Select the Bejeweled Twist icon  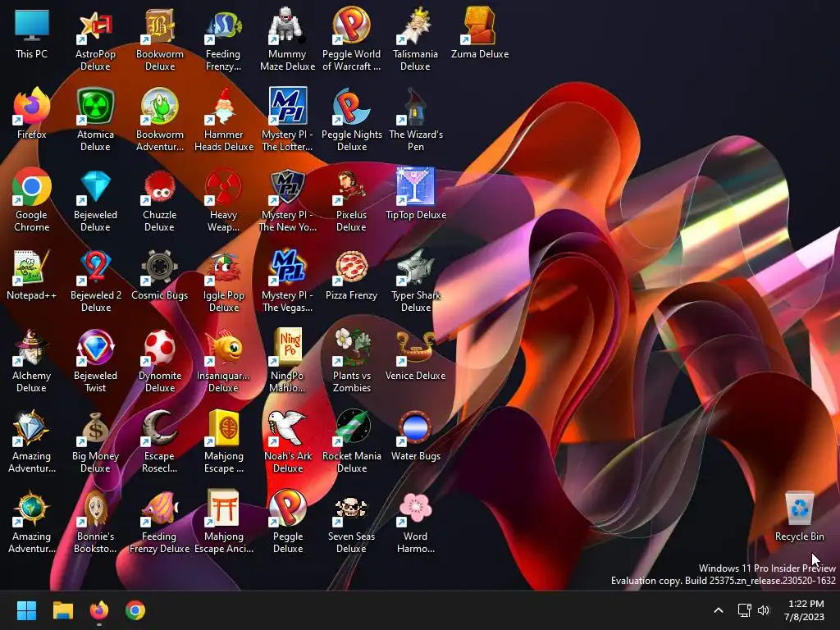tap(95, 347)
